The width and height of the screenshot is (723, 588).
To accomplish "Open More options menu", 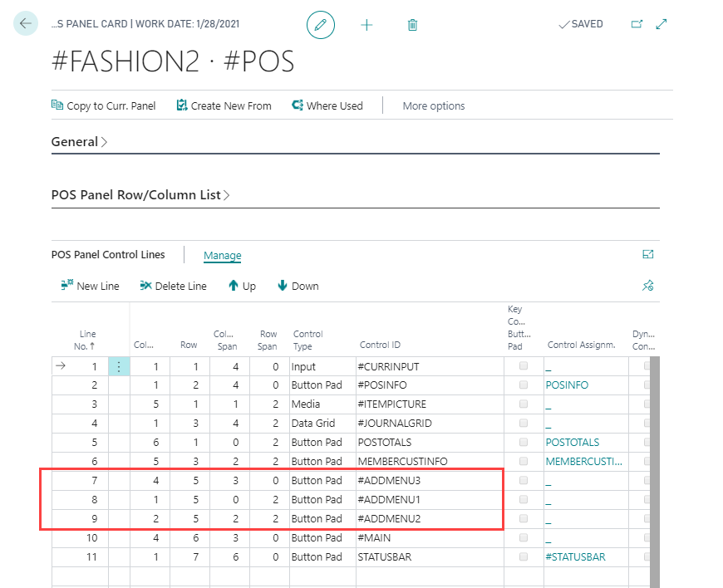I will tap(433, 105).
